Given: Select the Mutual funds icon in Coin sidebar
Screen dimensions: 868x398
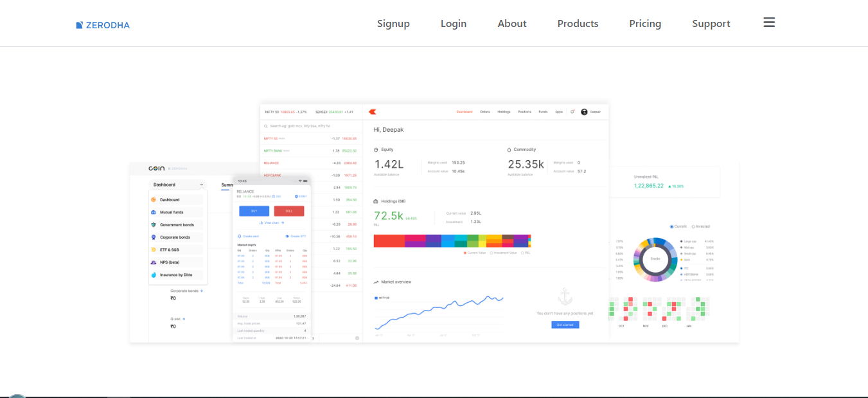Looking at the screenshot, I should pyautogui.click(x=154, y=212).
